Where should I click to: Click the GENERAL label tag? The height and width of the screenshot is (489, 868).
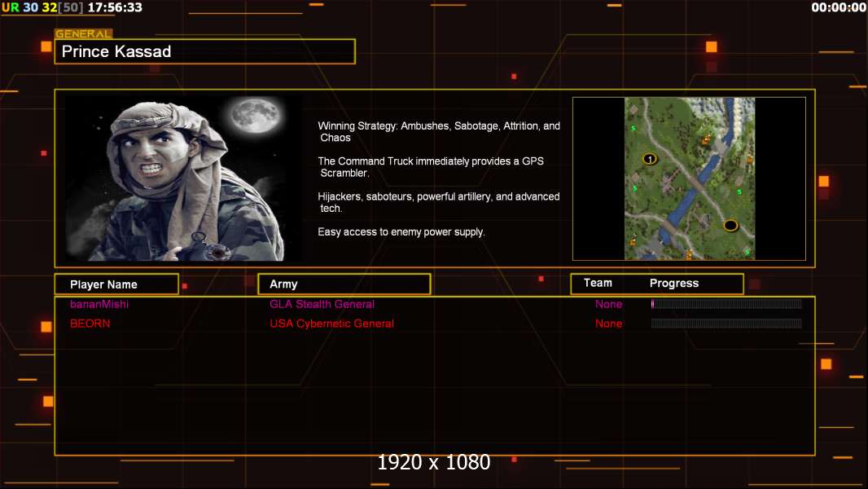84,33
